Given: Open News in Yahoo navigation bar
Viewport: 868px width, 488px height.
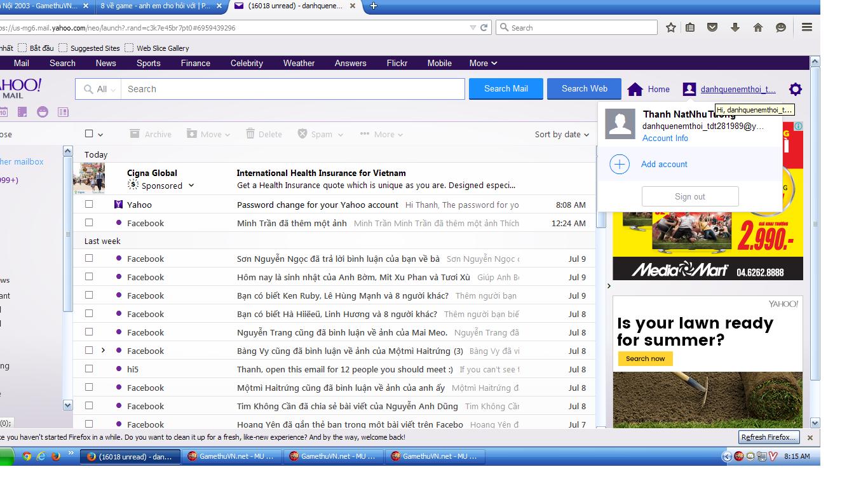Looking at the screenshot, I should click(106, 63).
